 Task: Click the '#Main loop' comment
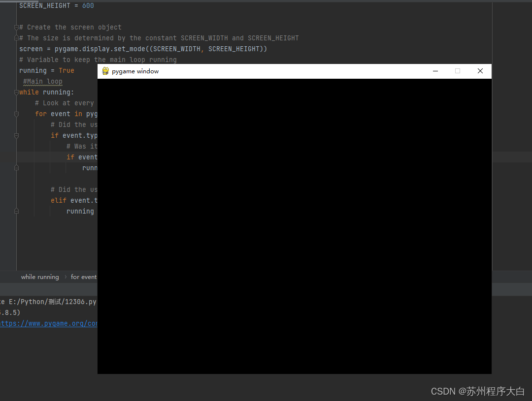(x=43, y=81)
